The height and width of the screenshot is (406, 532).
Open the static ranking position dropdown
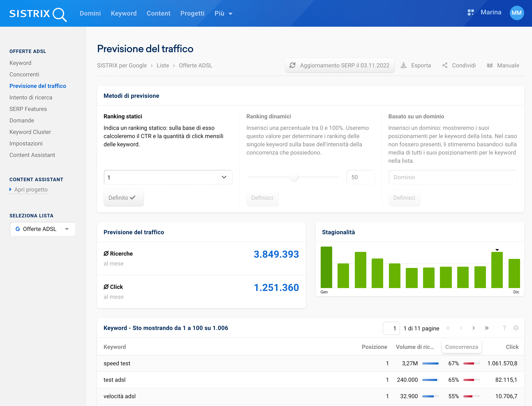pos(168,177)
